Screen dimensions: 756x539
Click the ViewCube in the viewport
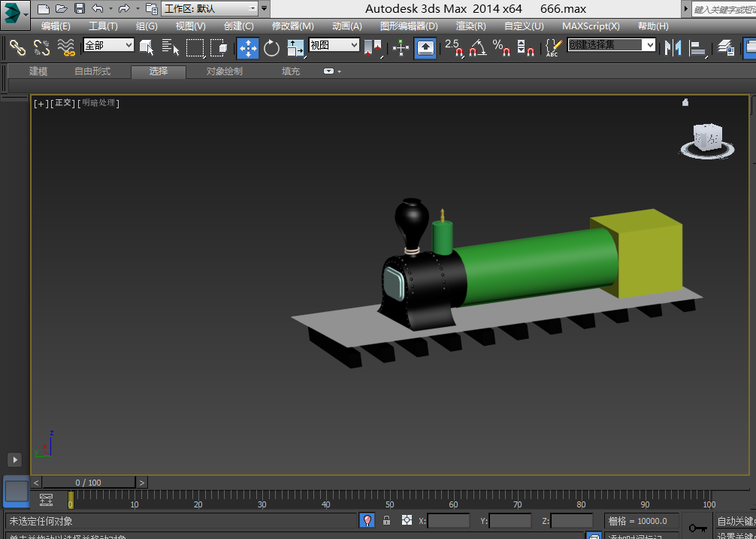(707, 138)
